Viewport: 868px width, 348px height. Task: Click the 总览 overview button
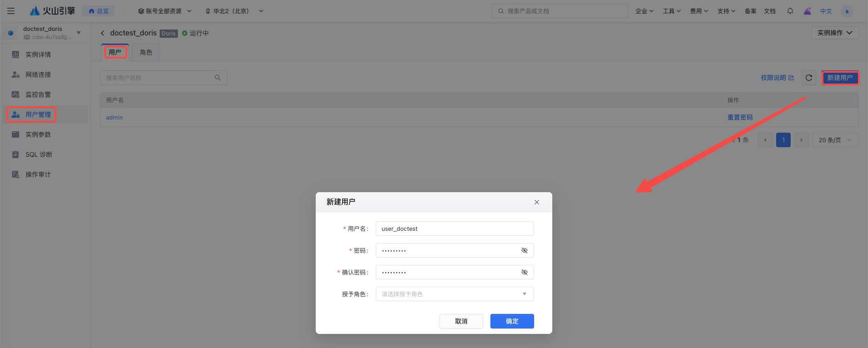[99, 11]
